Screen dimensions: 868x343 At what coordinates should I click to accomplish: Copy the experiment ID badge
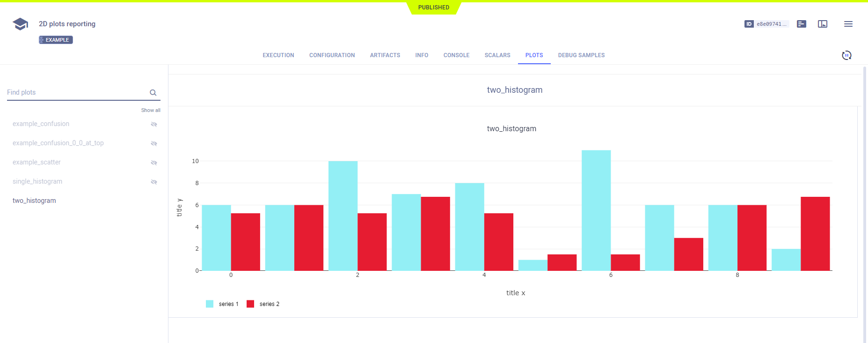pos(766,24)
